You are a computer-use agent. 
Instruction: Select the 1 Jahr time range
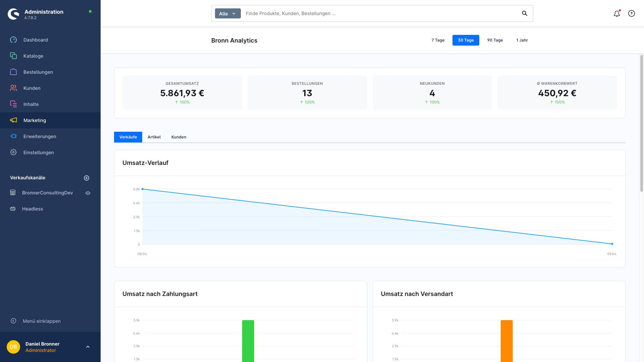tap(522, 40)
